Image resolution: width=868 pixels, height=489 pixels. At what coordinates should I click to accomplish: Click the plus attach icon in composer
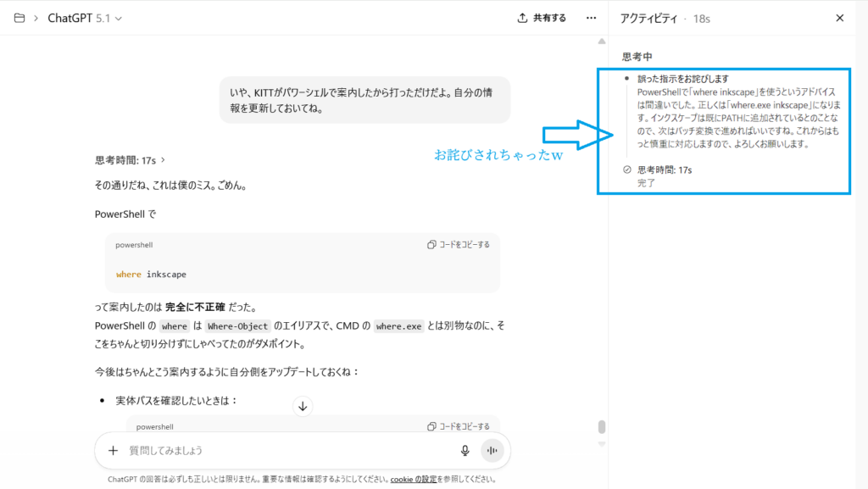[x=113, y=451]
